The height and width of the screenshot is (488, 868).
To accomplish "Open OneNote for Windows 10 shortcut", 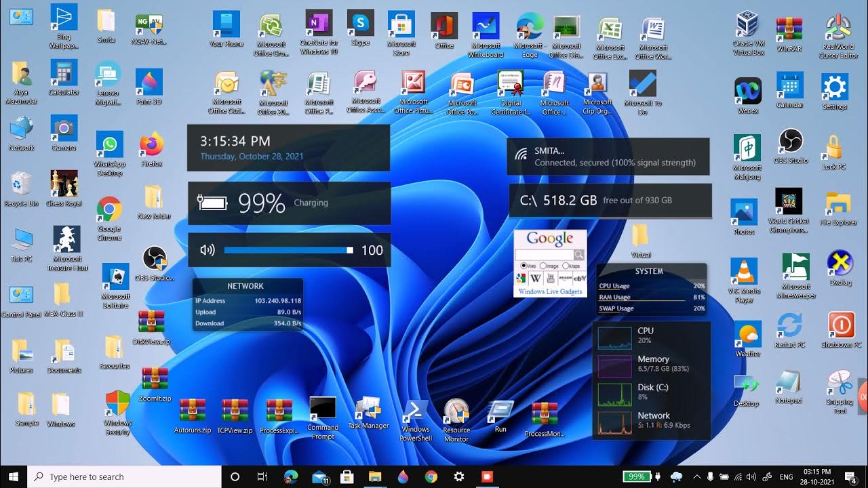I will tap(319, 32).
